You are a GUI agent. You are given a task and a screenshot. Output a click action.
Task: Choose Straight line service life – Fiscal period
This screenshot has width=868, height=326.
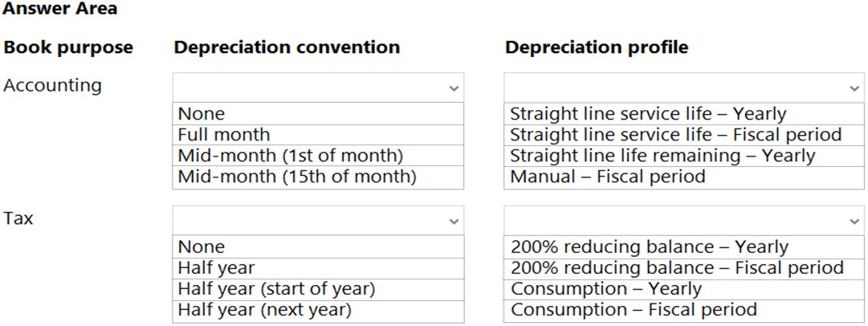pos(683,135)
